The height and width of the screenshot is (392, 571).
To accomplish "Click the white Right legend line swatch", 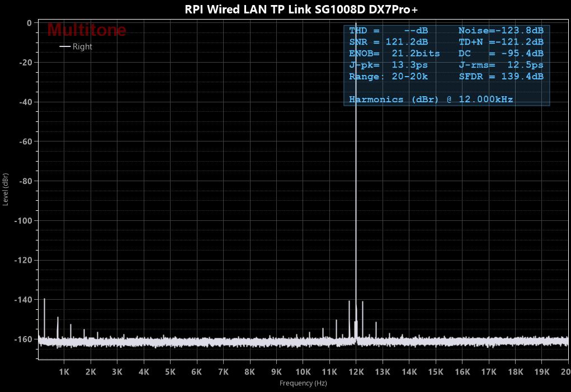I will (x=65, y=46).
